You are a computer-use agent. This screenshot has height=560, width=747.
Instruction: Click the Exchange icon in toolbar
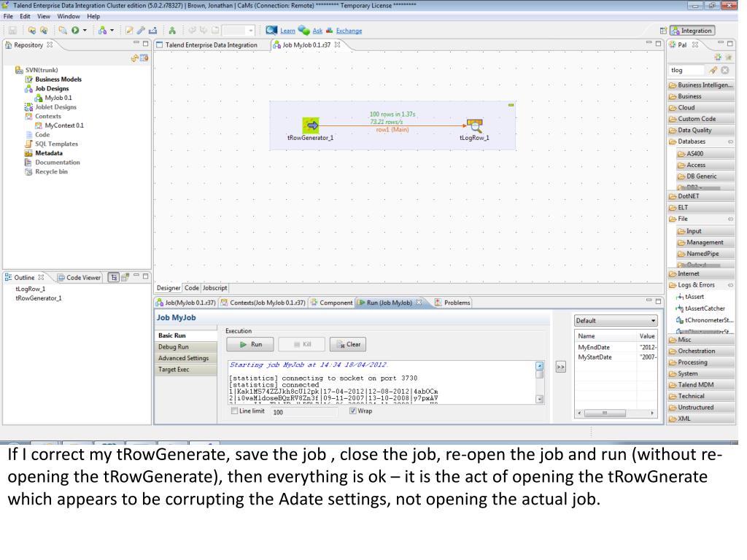pyautogui.click(x=329, y=31)
